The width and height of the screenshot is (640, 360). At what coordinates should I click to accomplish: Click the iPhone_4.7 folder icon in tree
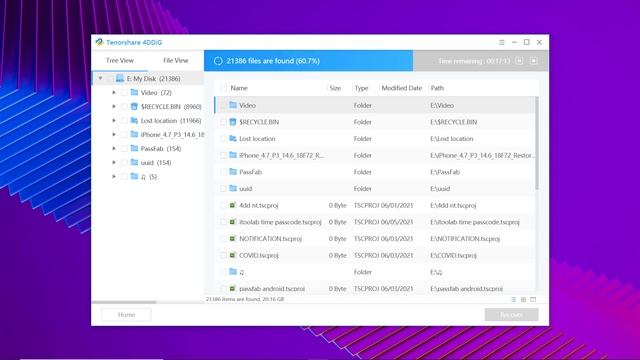(134, 134)
